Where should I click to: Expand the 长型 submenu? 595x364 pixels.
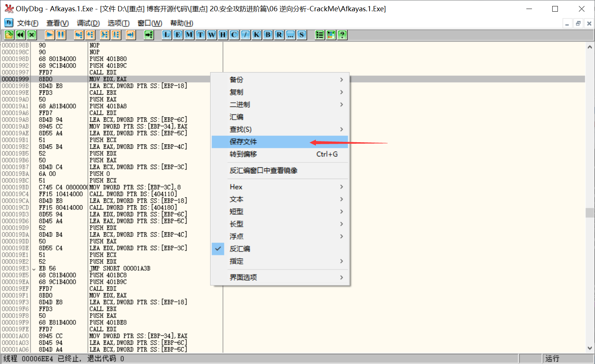(x=280, y=224)
